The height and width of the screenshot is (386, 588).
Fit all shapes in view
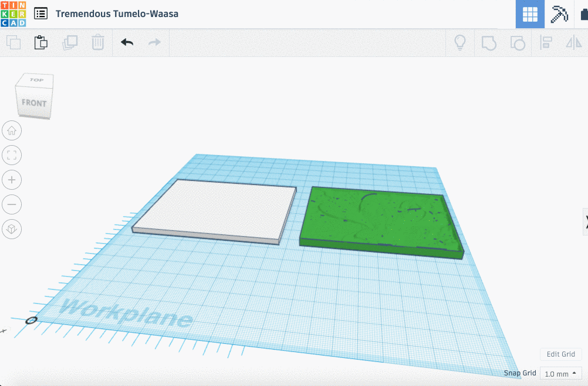click(x=12, y=155)
